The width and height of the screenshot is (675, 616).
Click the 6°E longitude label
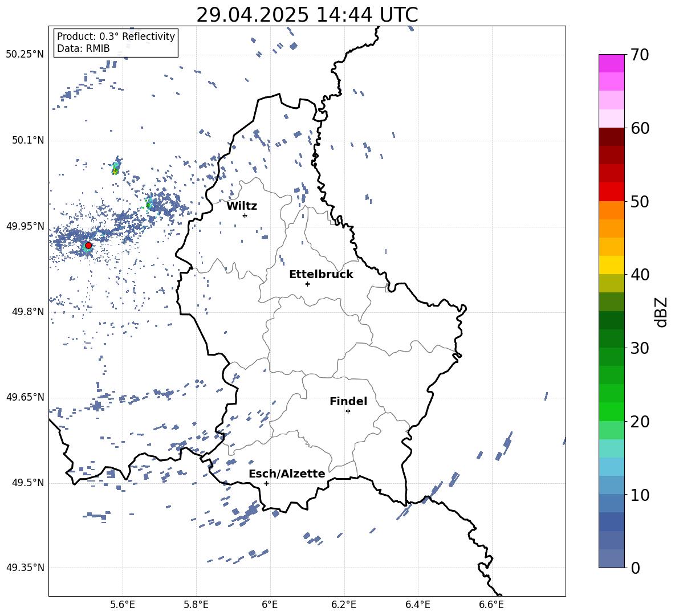(270, 605)
